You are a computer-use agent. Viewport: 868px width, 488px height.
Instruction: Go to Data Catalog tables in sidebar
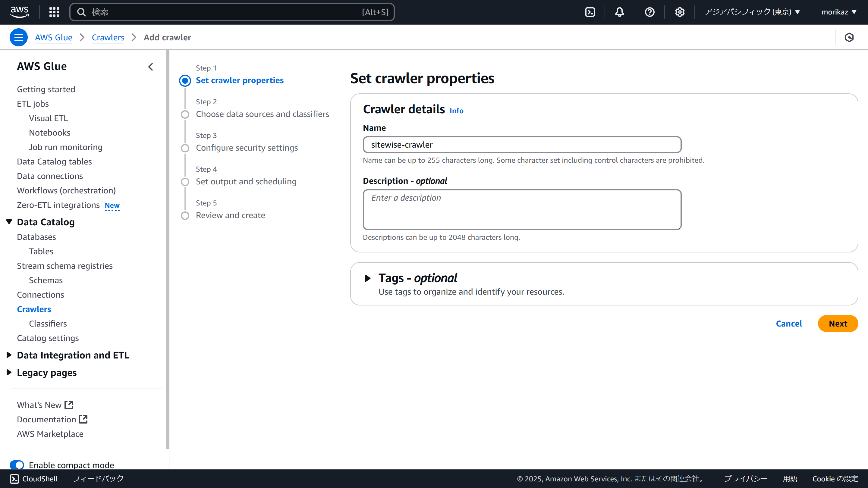click(54, 161)
